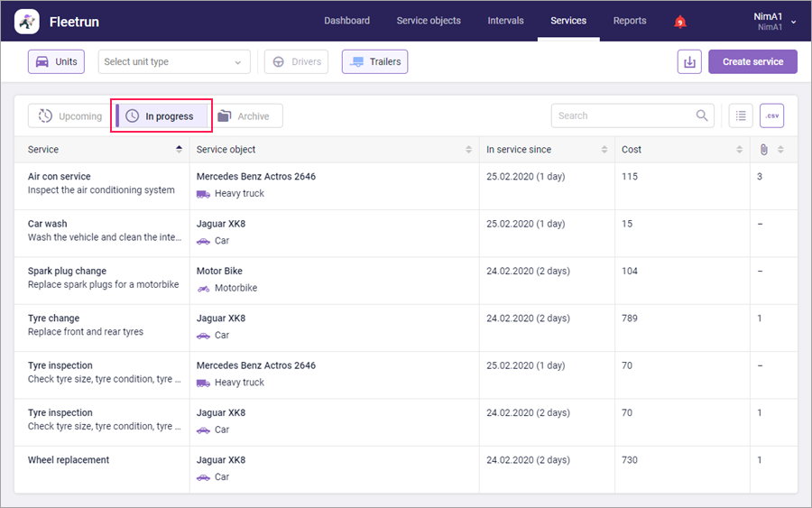Viewport: 812px width, 508px height.
Task: Expand the NimA1 user account menu
Action: 774,21
